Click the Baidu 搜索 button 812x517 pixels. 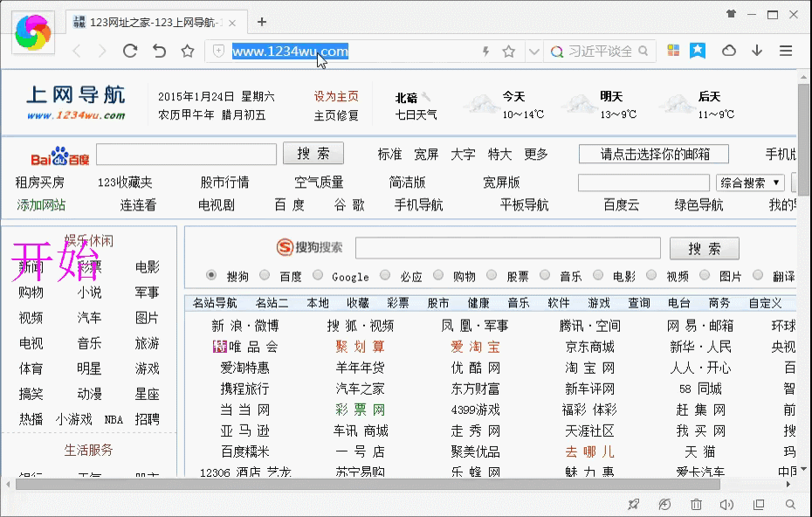point(313,154)
